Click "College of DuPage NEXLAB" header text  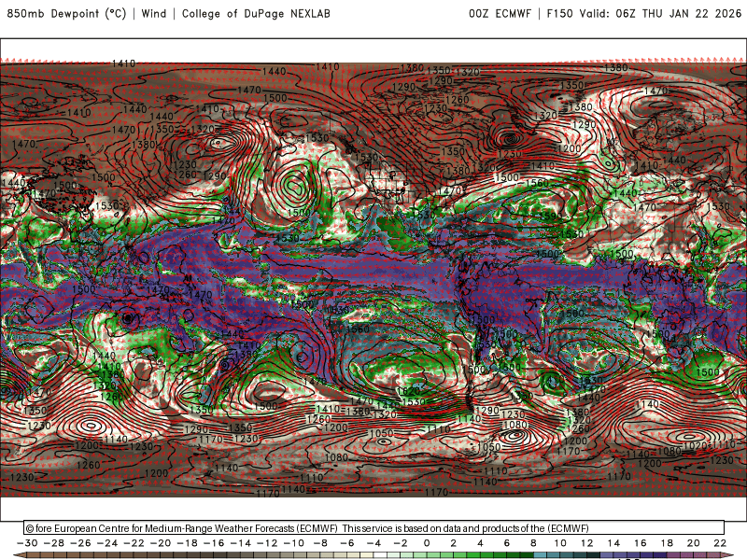(256, 13)
